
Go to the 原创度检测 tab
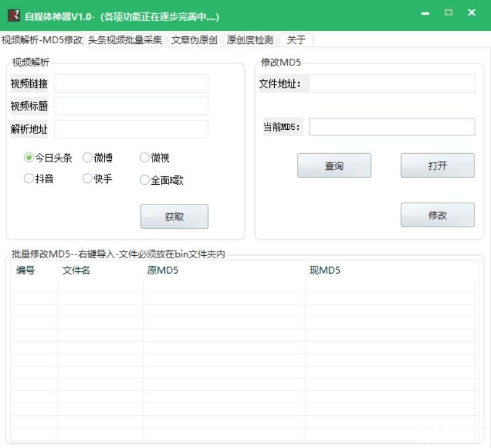[x=250, y=40]
